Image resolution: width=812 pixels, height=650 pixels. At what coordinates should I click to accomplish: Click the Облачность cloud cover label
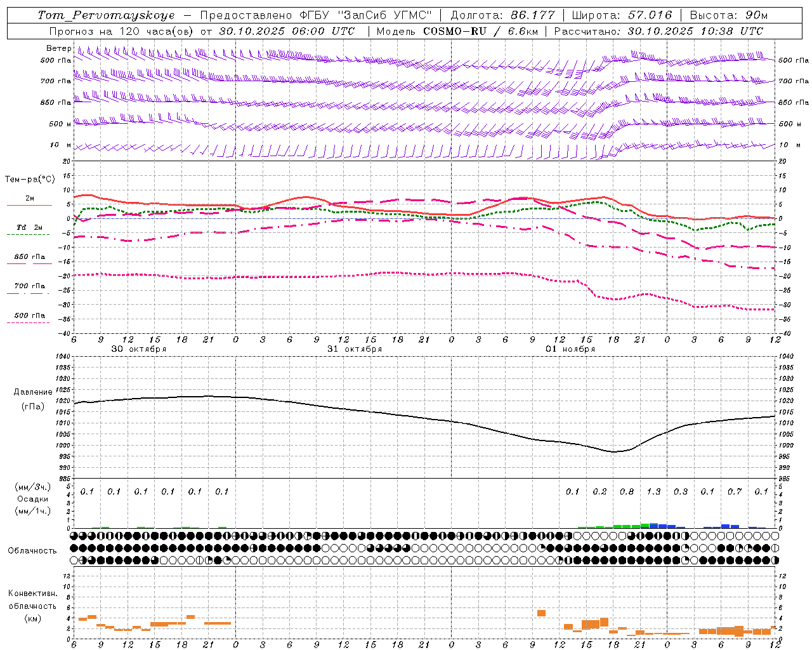pyautogui.click(x=32, y=551)
